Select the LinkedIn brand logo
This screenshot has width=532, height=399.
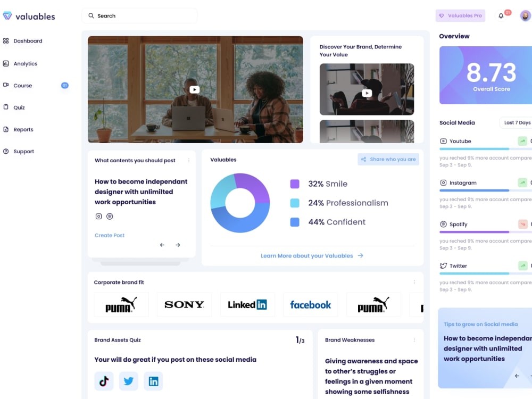tap(247, 304)
